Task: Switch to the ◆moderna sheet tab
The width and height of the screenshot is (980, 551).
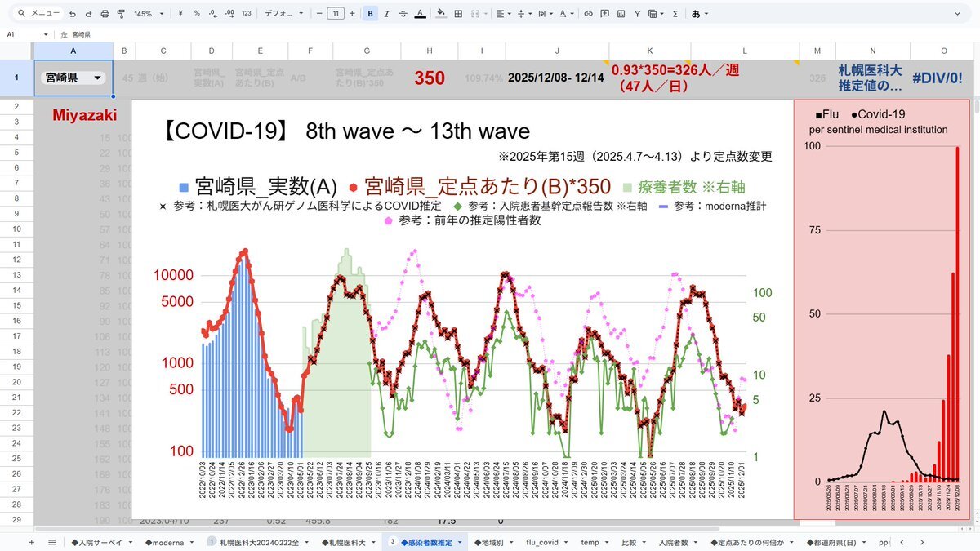Action: point(169,542)
